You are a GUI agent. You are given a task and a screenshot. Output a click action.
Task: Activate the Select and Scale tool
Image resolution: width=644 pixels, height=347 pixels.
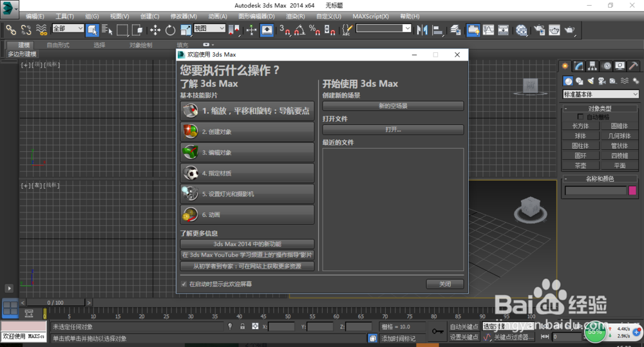[x=185, y=30]
